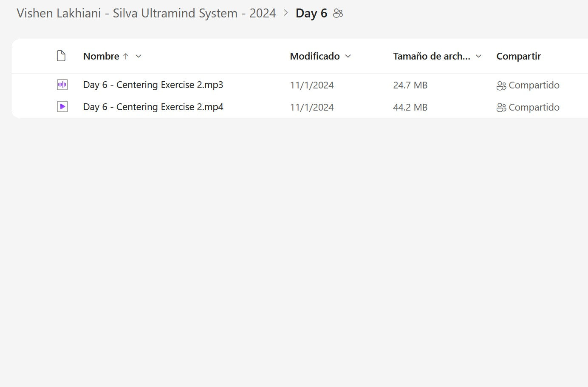
Task: Click the Day 6 current folder title
Action: click(x=311, y=13)
